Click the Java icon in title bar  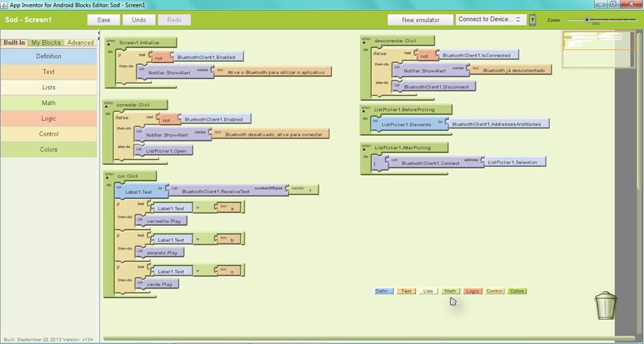point(5,4)
